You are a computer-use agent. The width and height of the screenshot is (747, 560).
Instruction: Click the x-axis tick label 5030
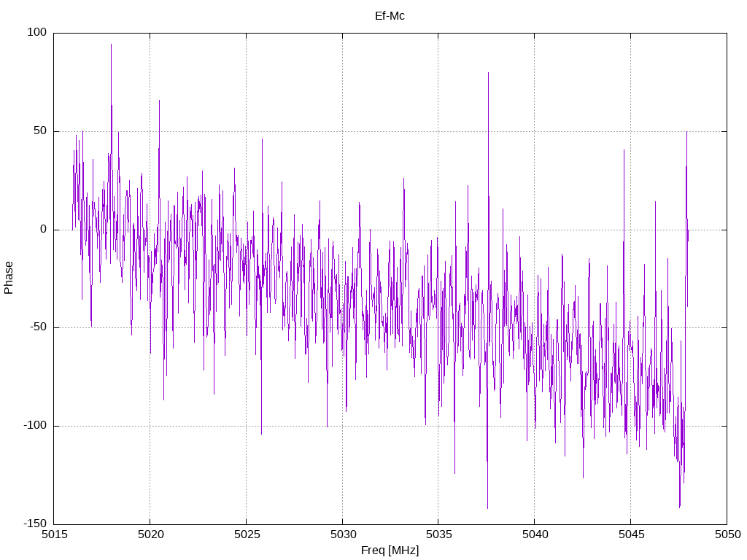click(343, 534)
